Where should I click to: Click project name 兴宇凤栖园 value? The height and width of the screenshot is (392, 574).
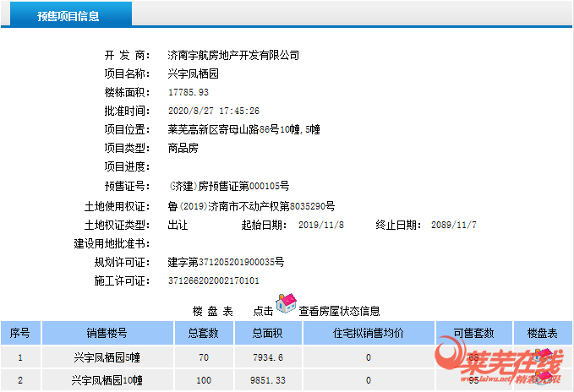[x=194, y=73]
